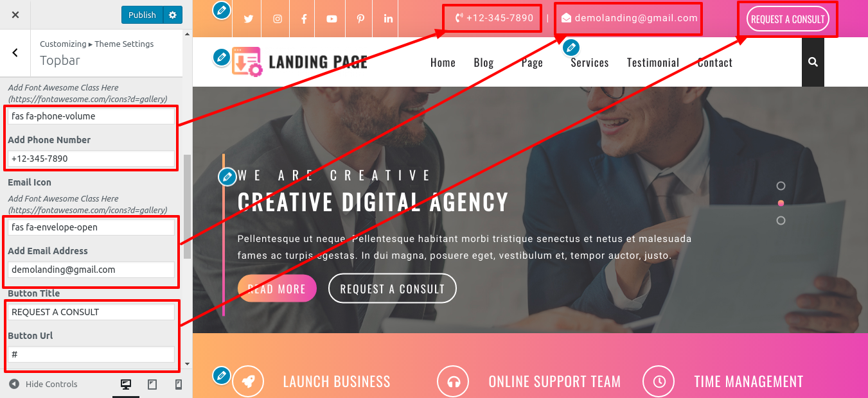The width and height of the screenshot is (868, 398).
Task: Select the first slider dot indicator
Action: [781, 186]
